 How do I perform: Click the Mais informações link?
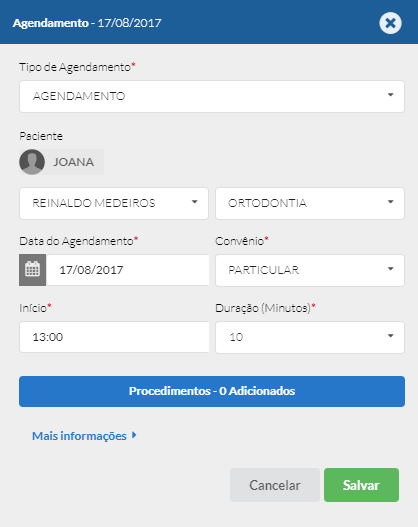pyautogui.click(x=79, y=436)
